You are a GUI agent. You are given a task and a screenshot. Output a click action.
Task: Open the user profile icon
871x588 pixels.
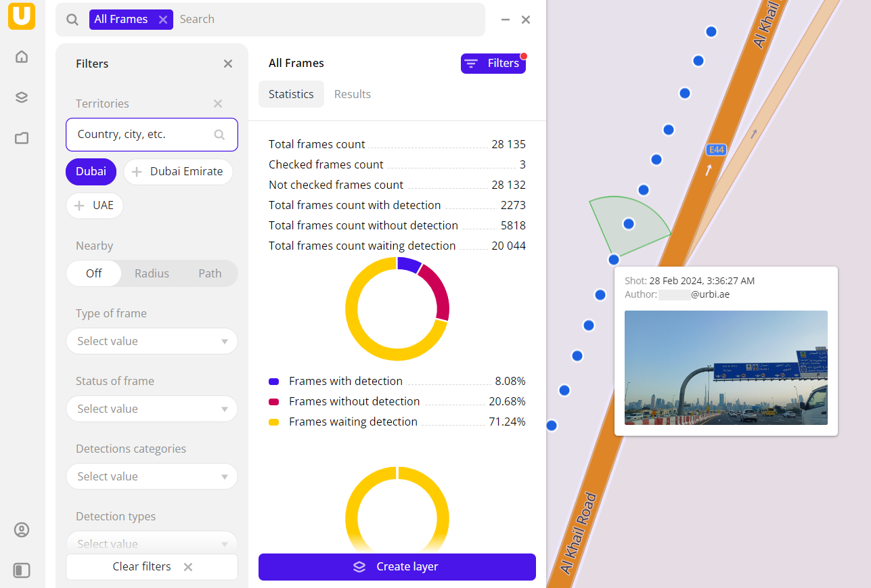pyautogui.click(x=22, y=530)
